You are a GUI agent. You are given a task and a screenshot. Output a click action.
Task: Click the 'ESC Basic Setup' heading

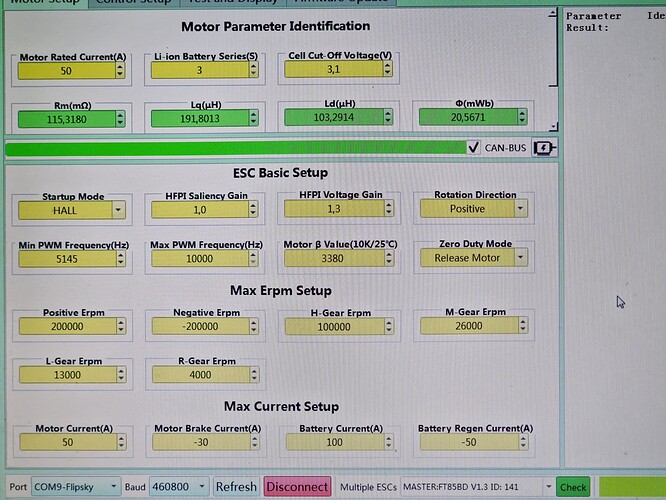click(280, 173)
